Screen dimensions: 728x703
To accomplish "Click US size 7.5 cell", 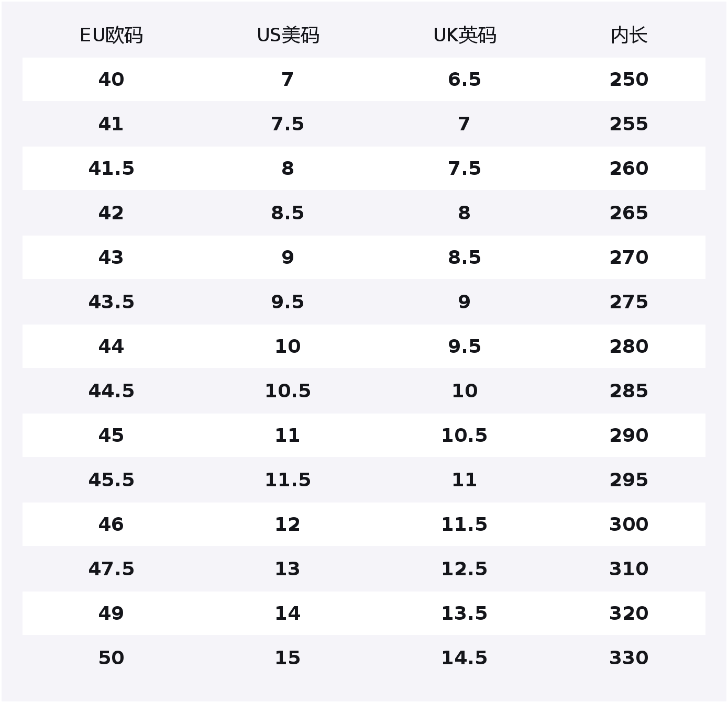I will [288, 124].
